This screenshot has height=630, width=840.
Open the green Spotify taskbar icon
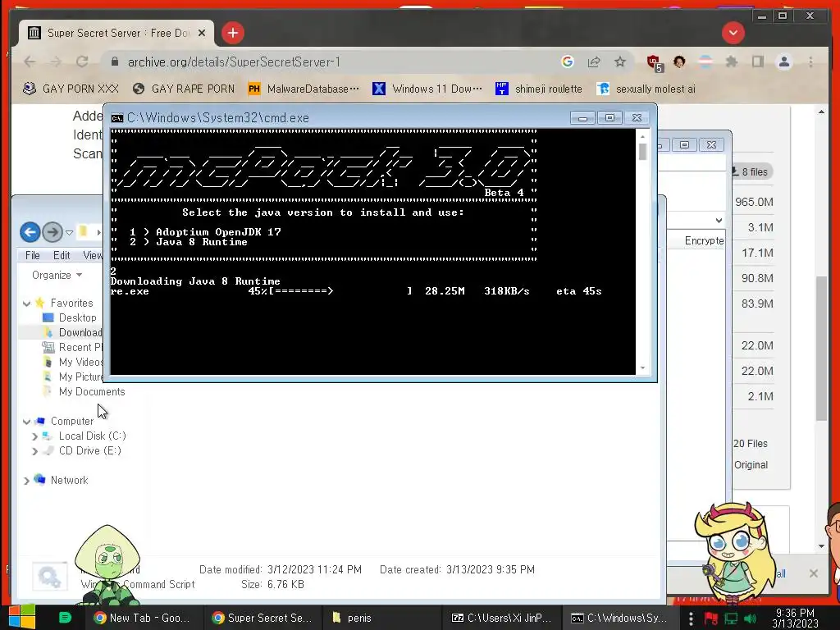[65, 618]
